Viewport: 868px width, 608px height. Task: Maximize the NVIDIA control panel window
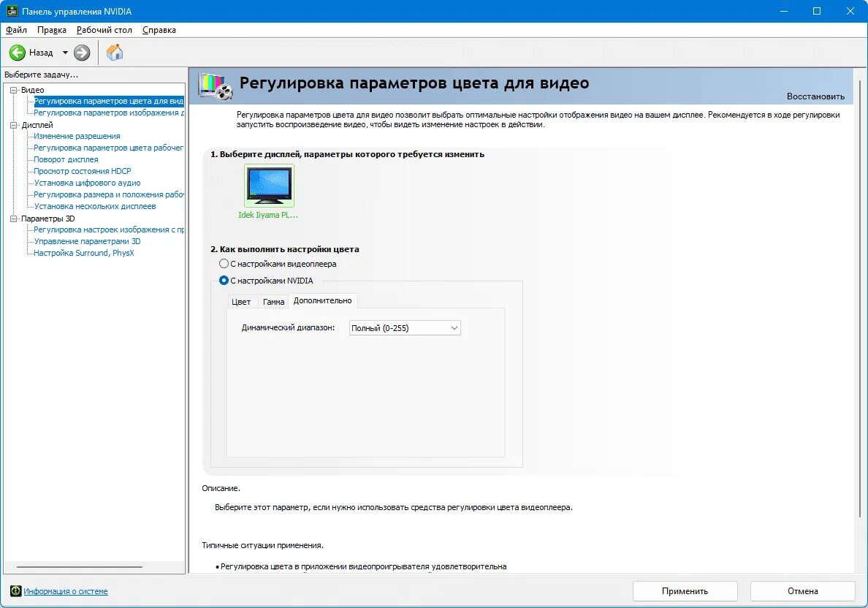(817, 11)
